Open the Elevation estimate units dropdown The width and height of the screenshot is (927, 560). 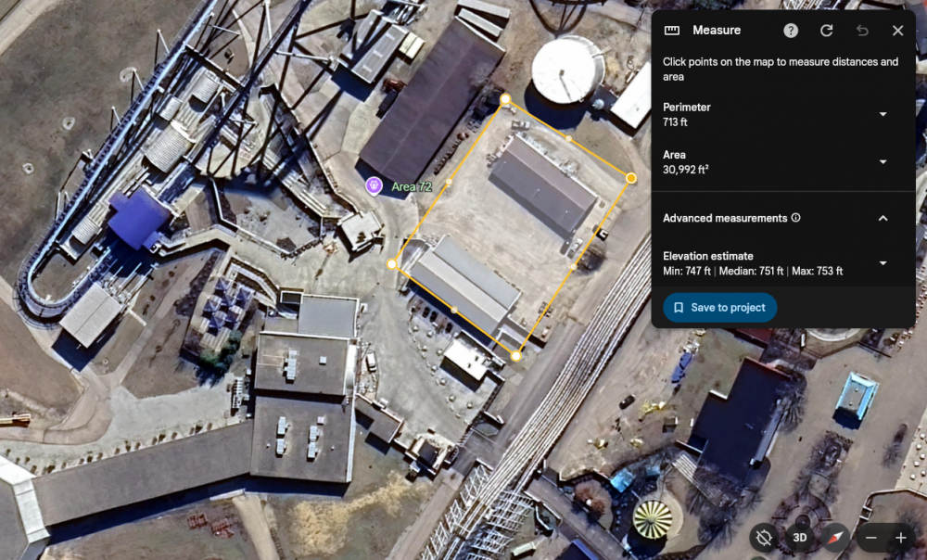(883, 263)
